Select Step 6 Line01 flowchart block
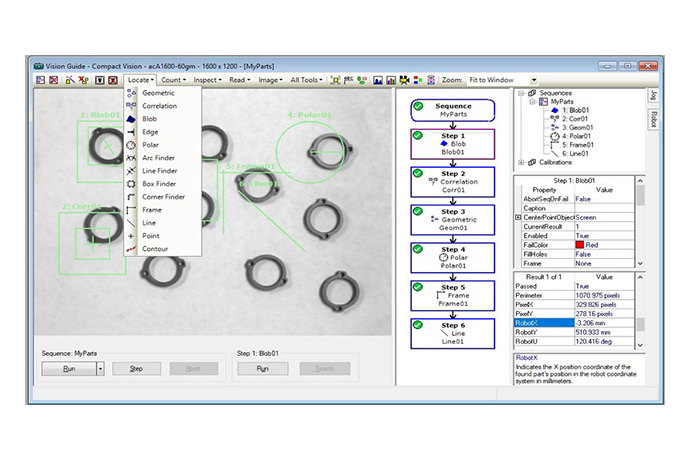 click(x=453, y=334)
